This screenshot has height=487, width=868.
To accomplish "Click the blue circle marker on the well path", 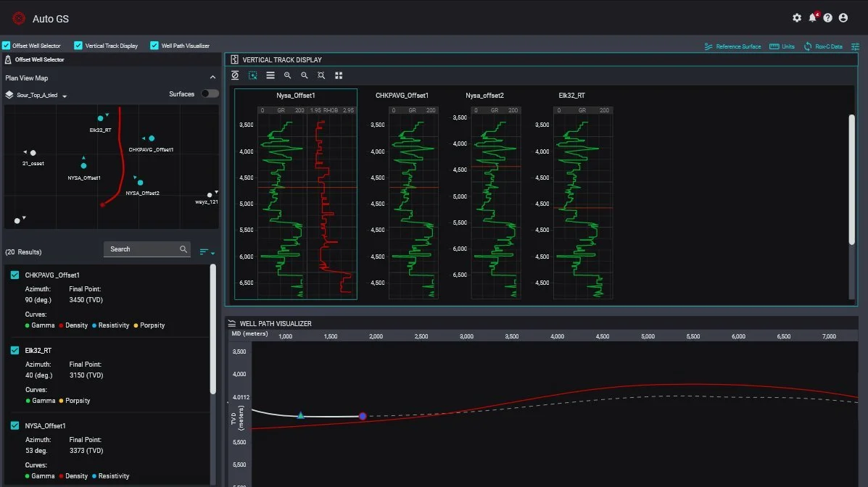I will coord(363,415).
